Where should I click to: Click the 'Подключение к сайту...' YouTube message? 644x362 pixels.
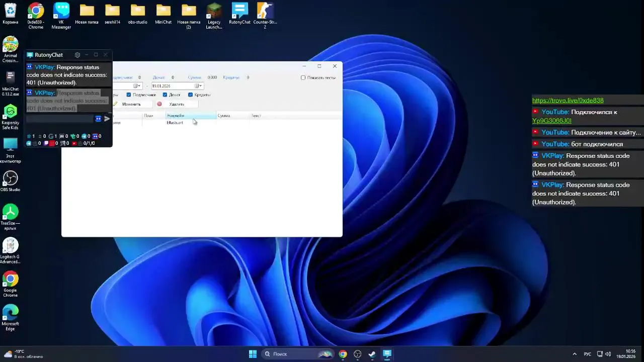[x=587, y=132]
